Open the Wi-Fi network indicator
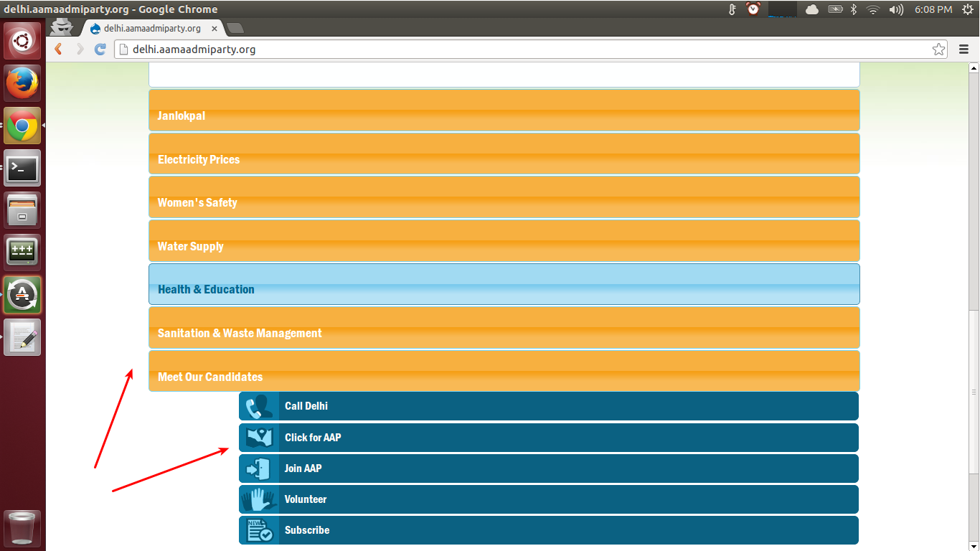980x551 pixels. click(x=873, y=9)
